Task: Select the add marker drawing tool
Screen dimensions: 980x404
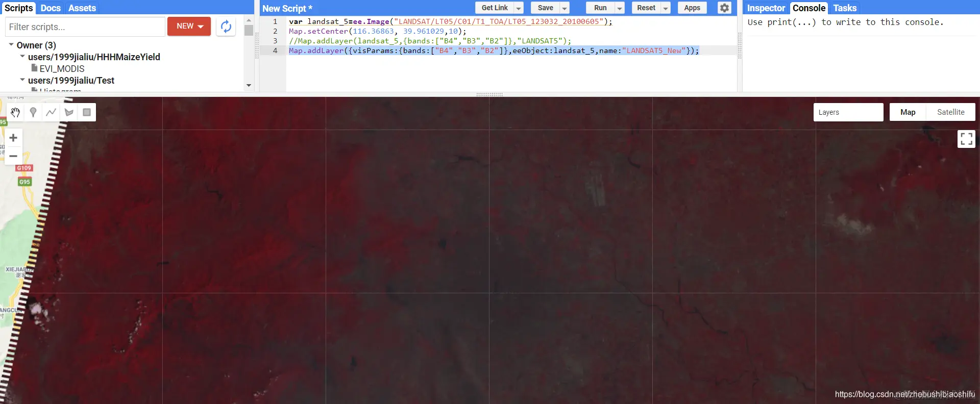Action: tap(33, 112)
